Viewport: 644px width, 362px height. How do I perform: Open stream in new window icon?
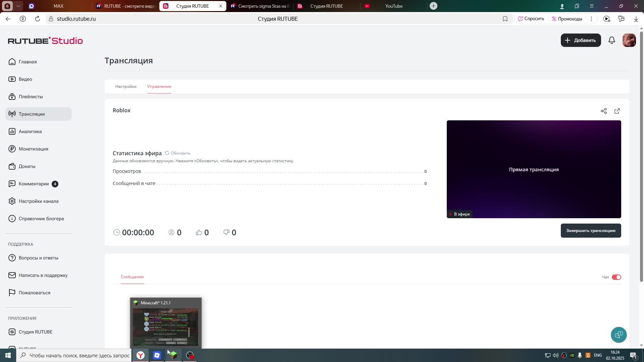pos(617,111)
